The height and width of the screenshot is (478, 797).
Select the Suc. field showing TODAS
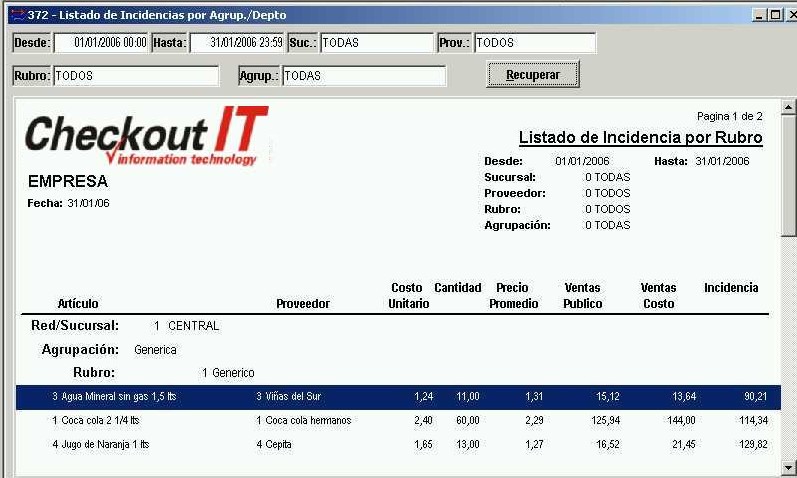point(375,43)
